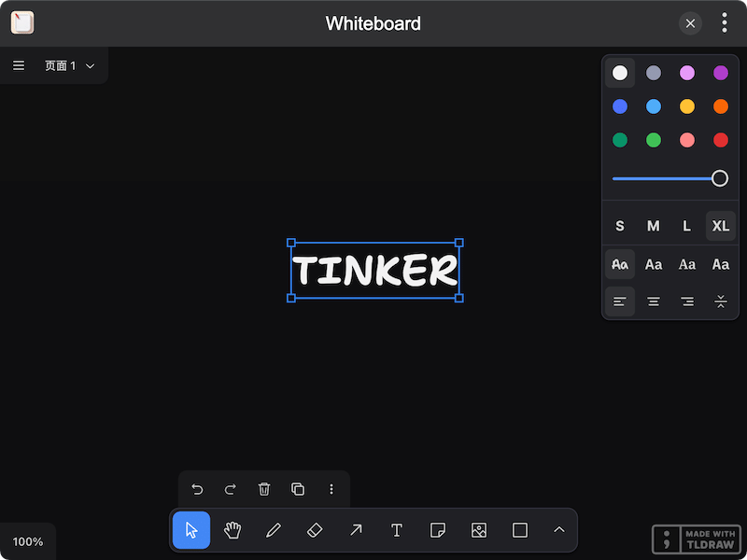The height and width of the screenshot is (560, 747).
Task: Open the hamburger main menu
Action: coord(19,66)
